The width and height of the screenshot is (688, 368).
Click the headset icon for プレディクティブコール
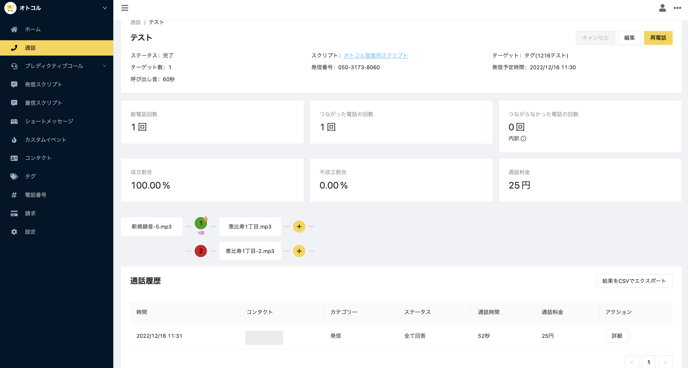tap(14, 66)
